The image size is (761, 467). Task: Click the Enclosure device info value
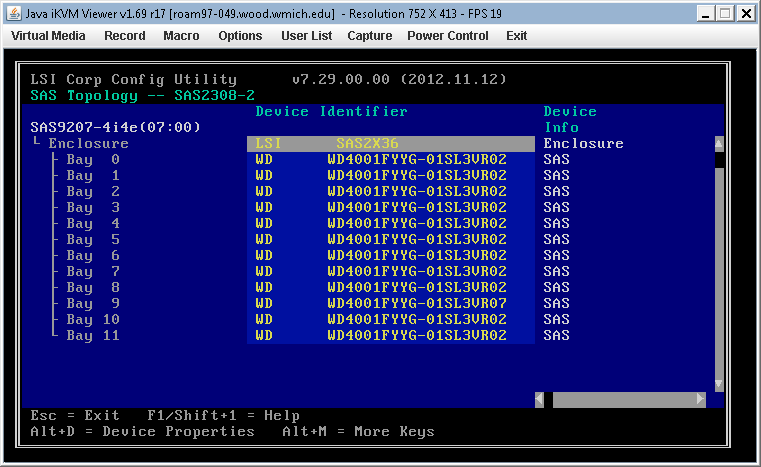coord(583,144)
